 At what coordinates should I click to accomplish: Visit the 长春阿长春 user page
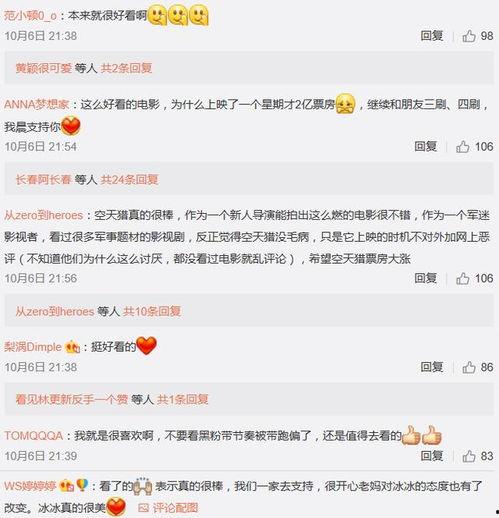(43, 179)
